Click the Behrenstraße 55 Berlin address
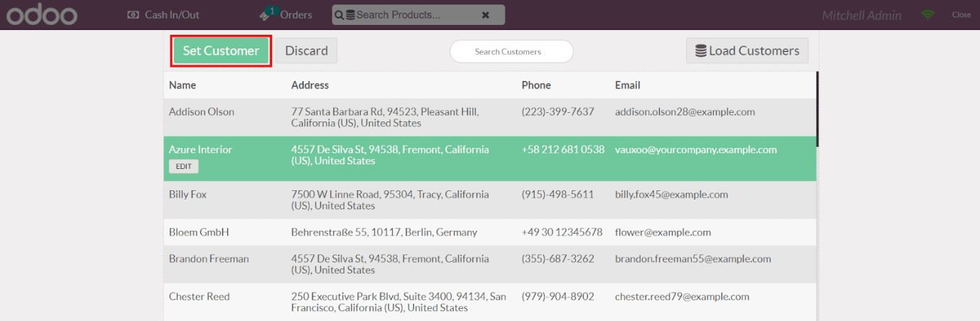980x321 pixels. pos(384,232)
